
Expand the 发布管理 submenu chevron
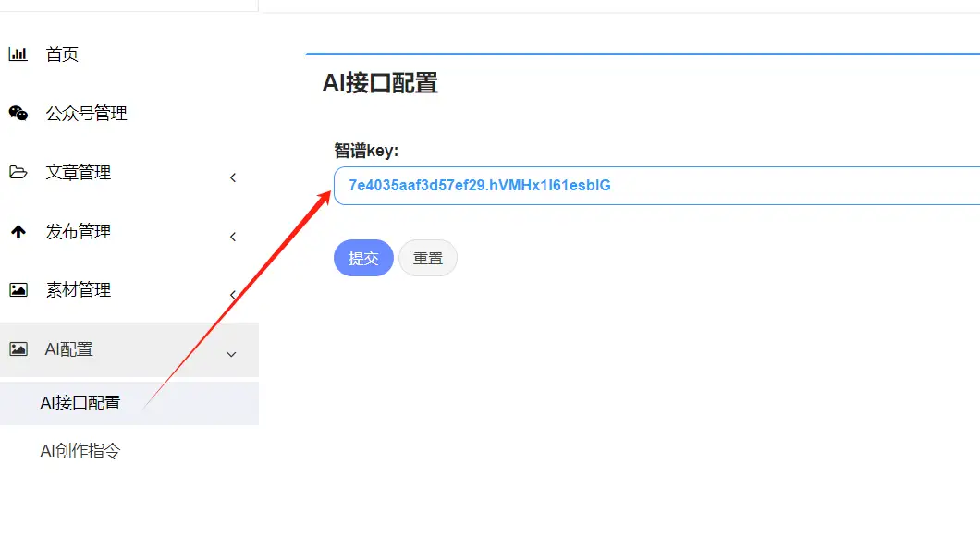tap(232, 237)
